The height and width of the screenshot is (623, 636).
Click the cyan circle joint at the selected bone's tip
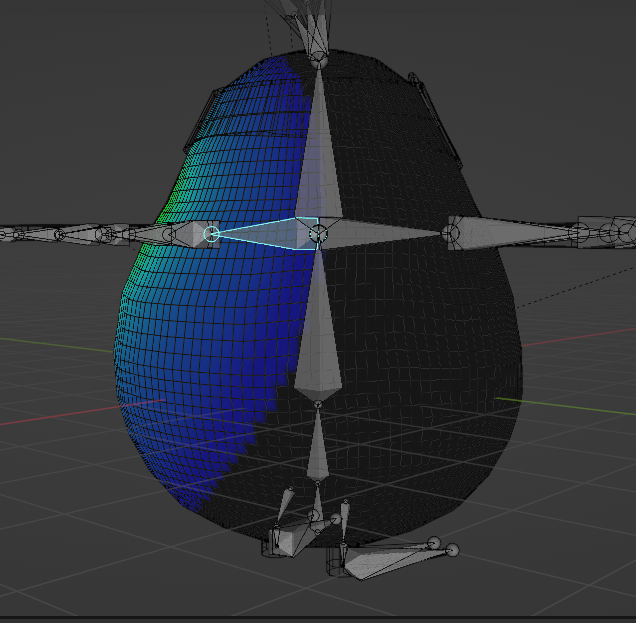pos(211,234)
